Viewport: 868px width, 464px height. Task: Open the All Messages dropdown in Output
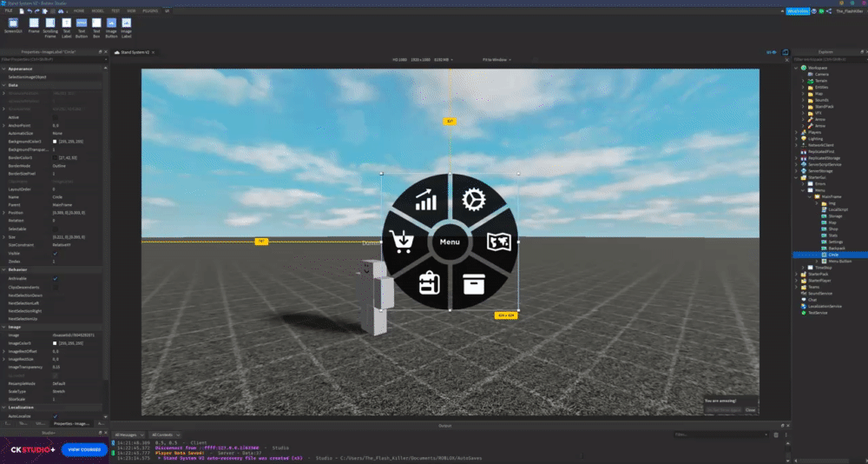[128, 435]
